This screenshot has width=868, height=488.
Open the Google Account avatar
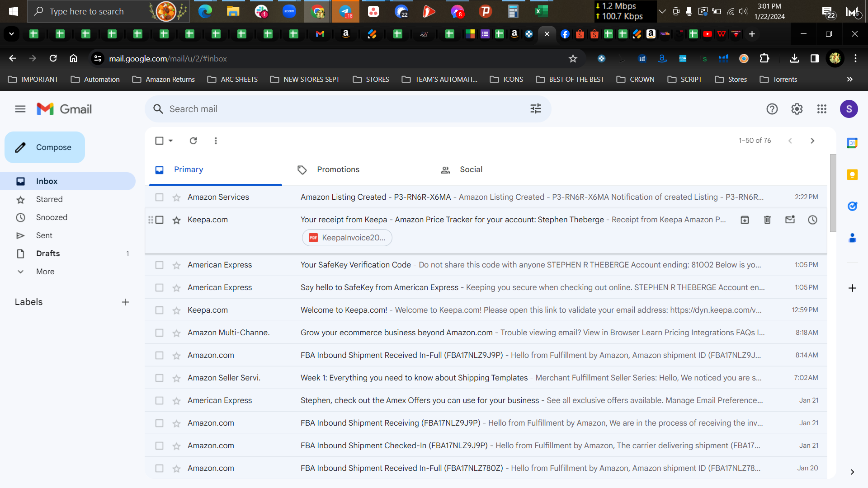click(x=849, y=109)
